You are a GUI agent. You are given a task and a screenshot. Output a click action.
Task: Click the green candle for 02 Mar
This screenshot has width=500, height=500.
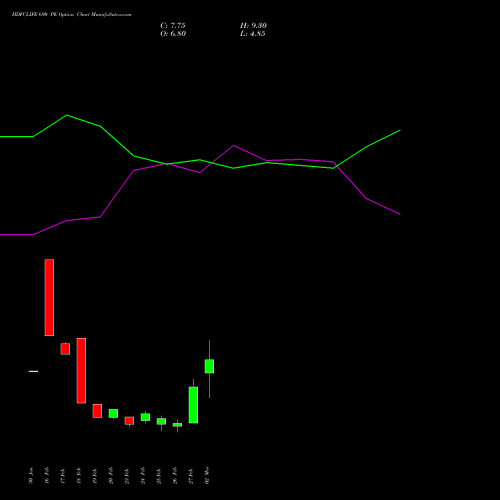(x=209, y=366)
